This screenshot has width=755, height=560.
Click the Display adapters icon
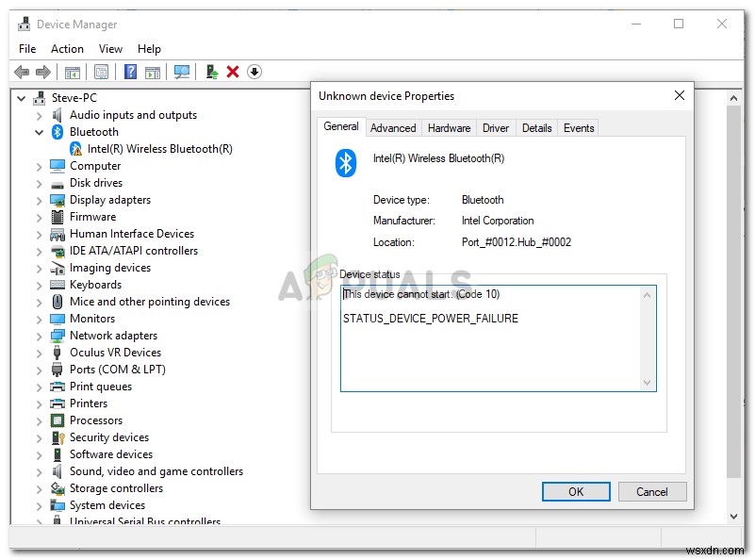point(57,200)
